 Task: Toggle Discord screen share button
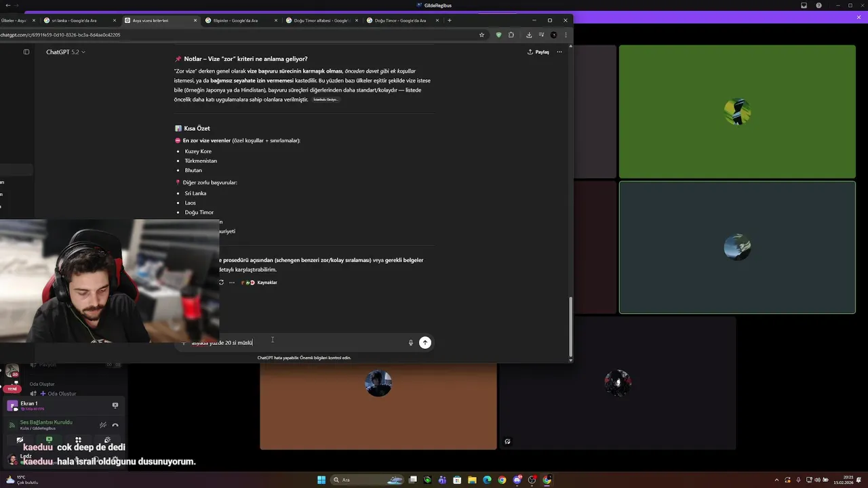49,440
